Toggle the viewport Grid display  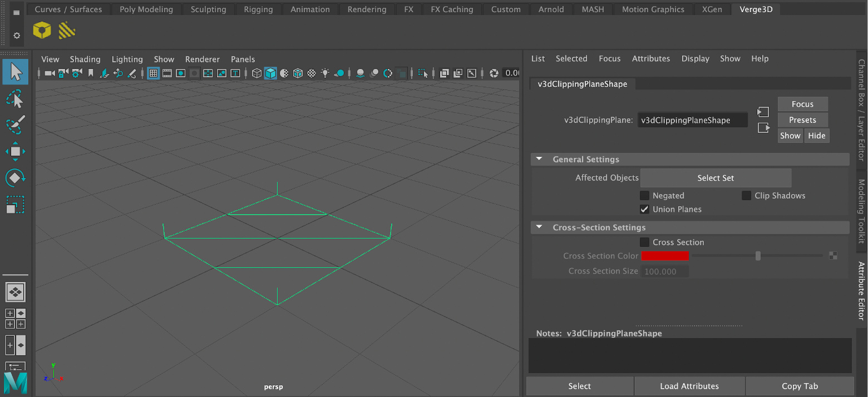point(153,73)
